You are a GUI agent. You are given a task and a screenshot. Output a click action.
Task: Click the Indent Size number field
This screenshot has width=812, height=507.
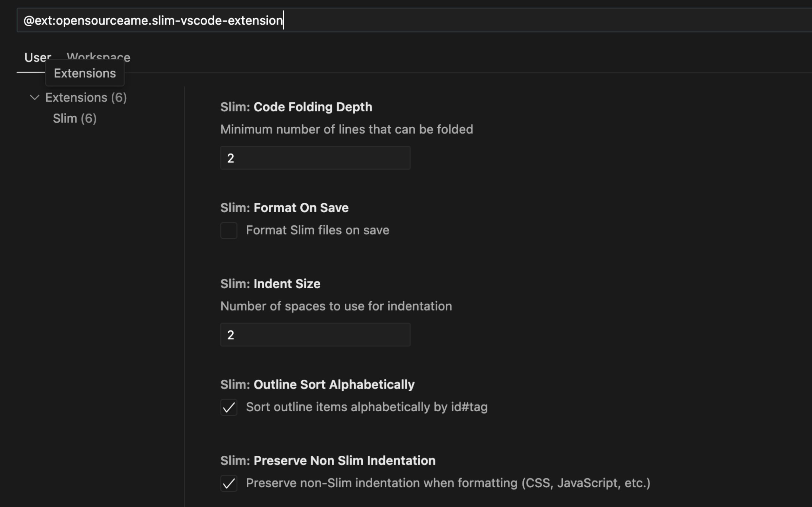(x=315, y=335)
